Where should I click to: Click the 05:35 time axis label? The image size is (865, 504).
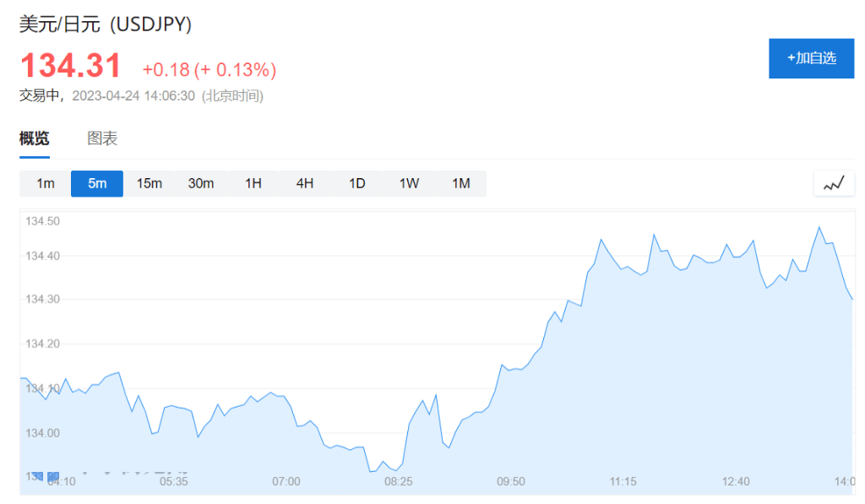pos(174,482)
